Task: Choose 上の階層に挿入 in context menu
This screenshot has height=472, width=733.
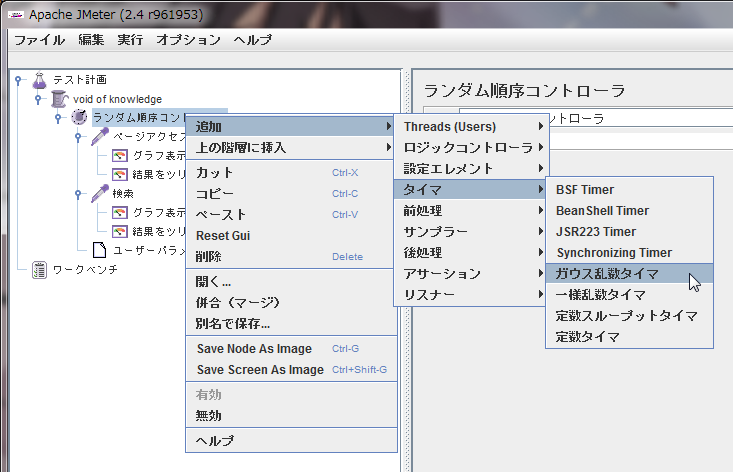Action: pos(290,148)
